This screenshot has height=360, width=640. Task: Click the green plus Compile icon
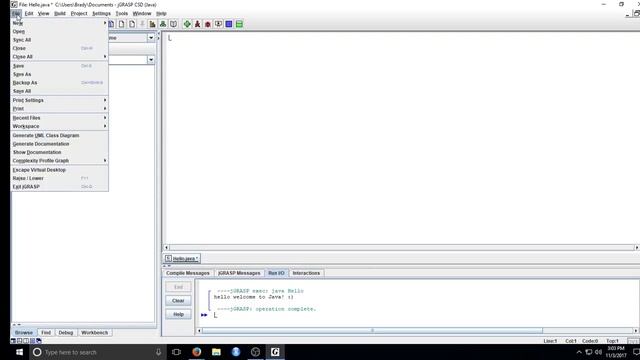pyautogui.click(x=187, y=24)
